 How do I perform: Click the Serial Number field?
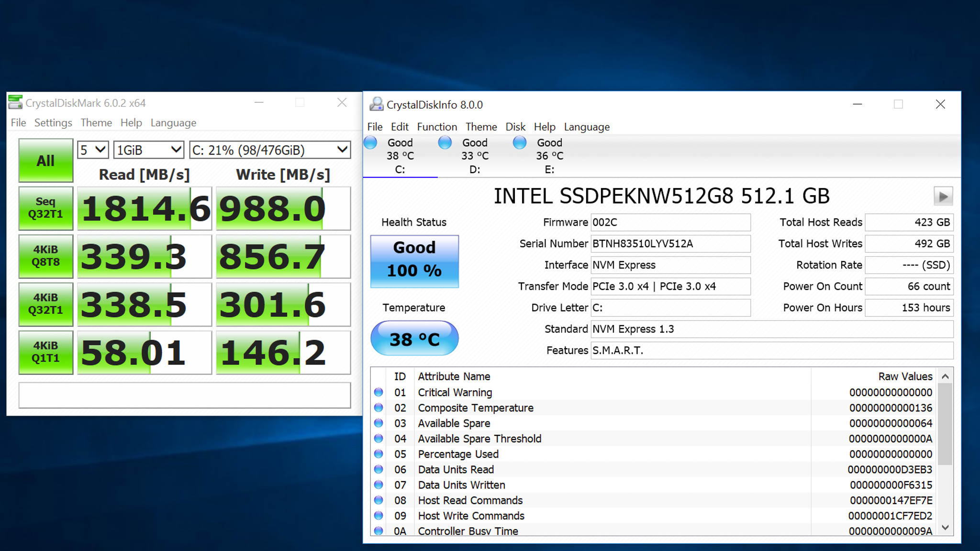tap(670, 243)
